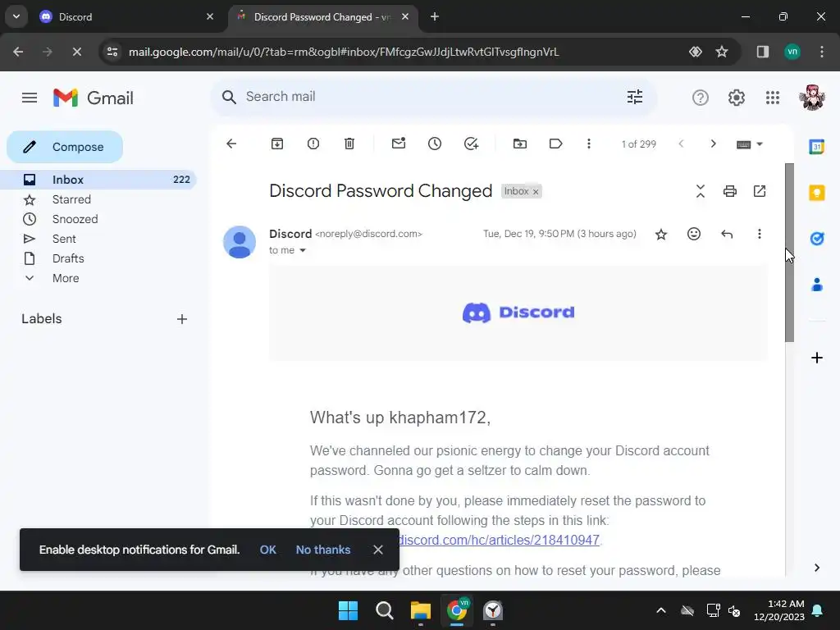
Task: Open Google Tasks side panel
Action: (x=816, y=239)
